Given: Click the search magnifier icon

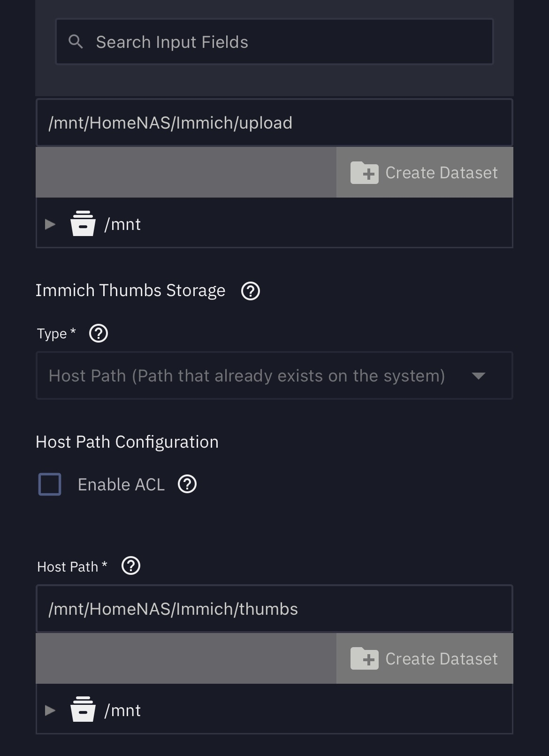Looking at the screenshot, I should coord(76,42).
